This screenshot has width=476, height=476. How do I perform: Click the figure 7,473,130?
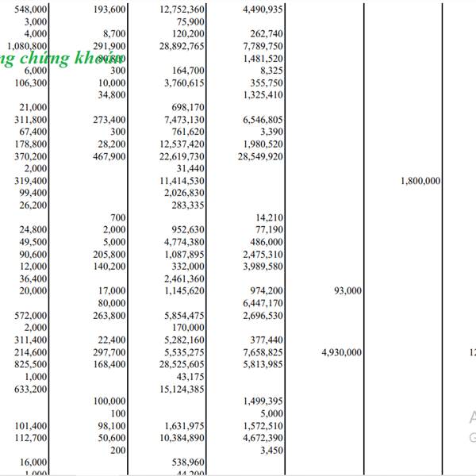pyautogui.click(x=184, y=120)
